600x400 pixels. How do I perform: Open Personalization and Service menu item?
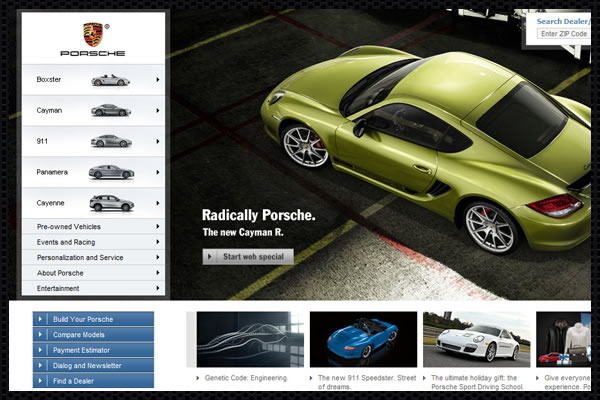click(93, 257)
